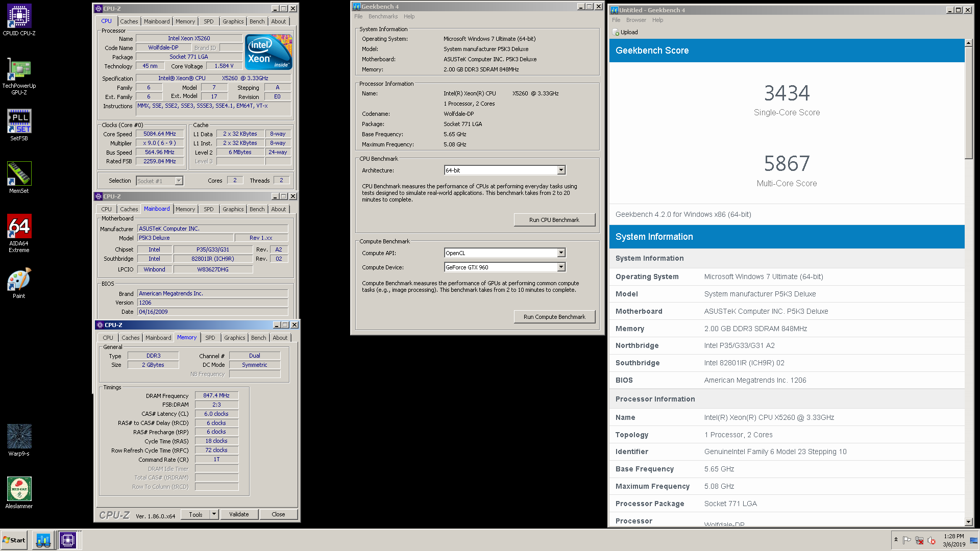Click the BIOS Version field 1206

click(213, 303)
